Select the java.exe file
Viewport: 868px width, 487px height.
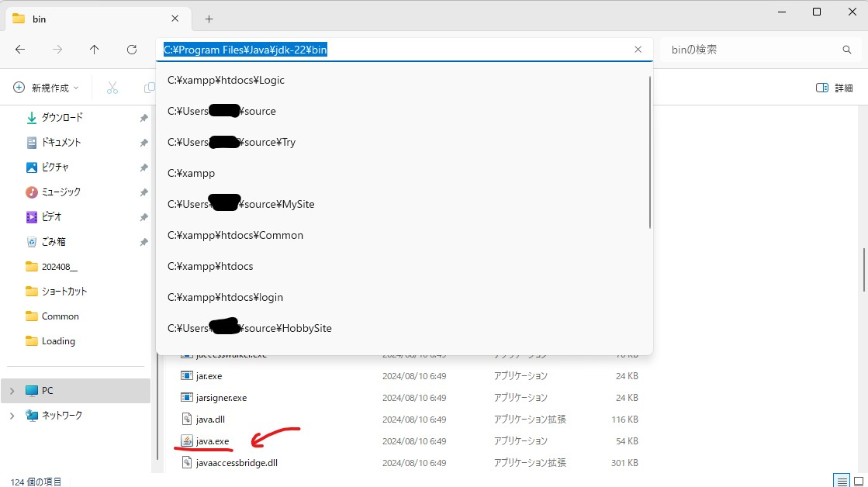tap(213, 440)
